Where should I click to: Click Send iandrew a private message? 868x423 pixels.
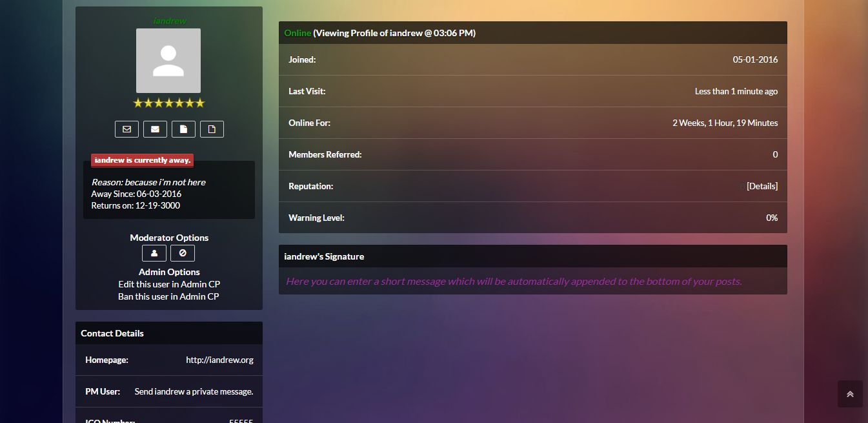click(x=194, y=391)
